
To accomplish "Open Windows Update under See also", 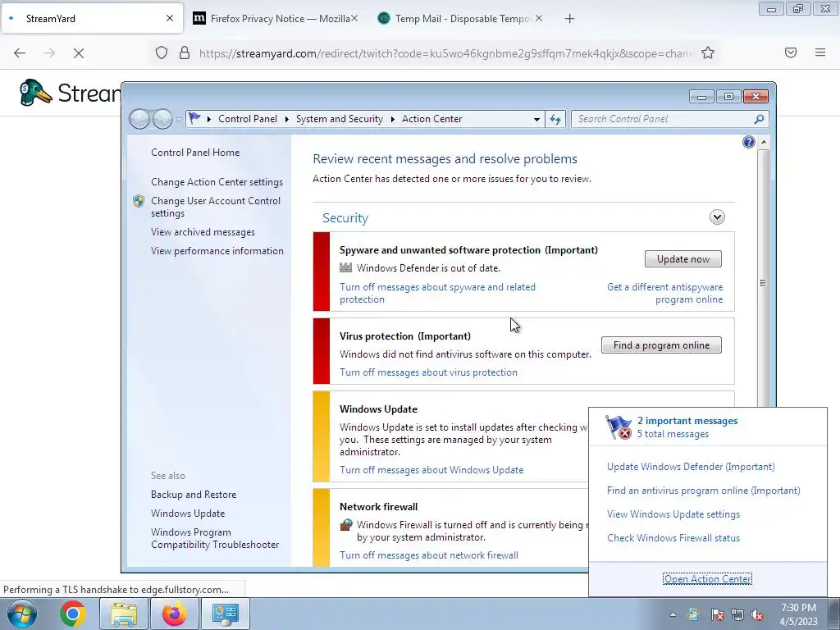I will [188, 514].
